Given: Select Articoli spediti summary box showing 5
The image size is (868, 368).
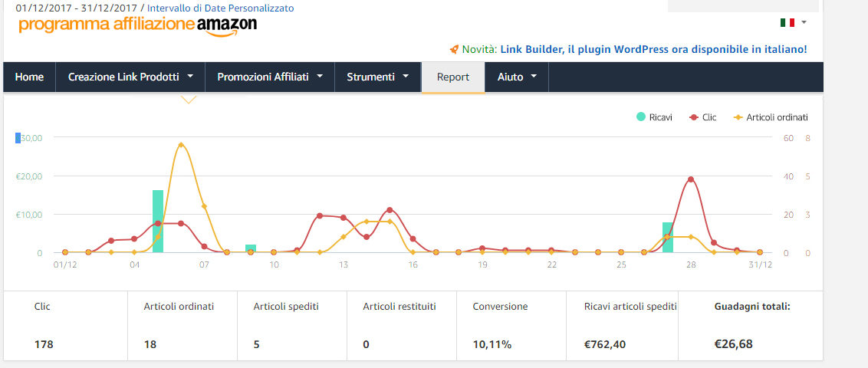Looking at the screenshot, I should 292,325.
